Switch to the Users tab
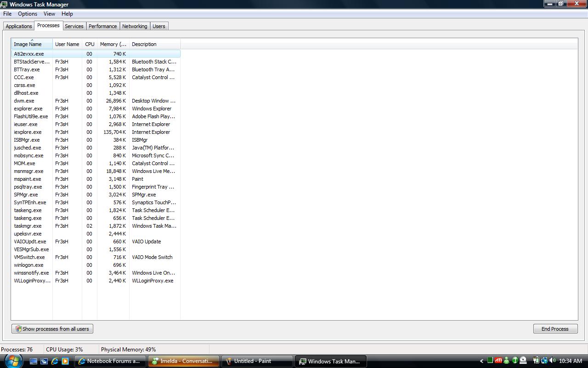 (x=159, y=26)
